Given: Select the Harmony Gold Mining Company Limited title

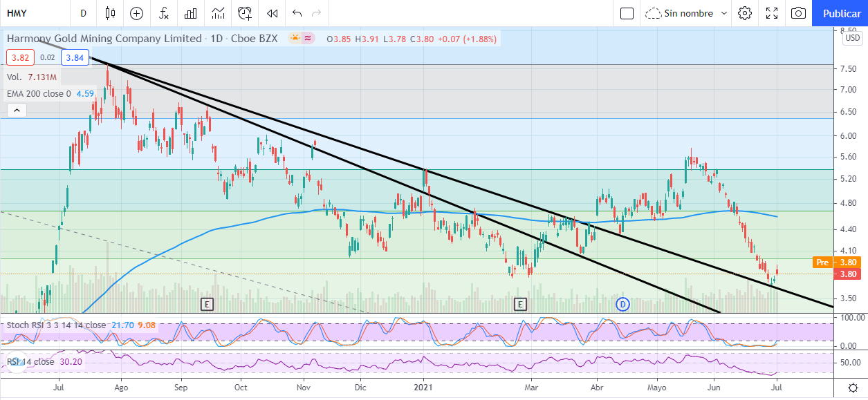Looking at the screenshot, I should [104, 39].
